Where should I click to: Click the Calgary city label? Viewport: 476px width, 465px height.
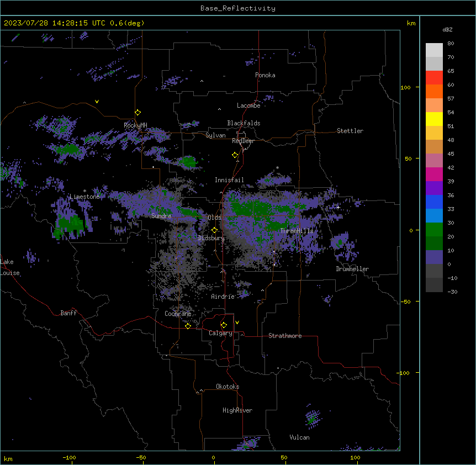coord(220,333)
